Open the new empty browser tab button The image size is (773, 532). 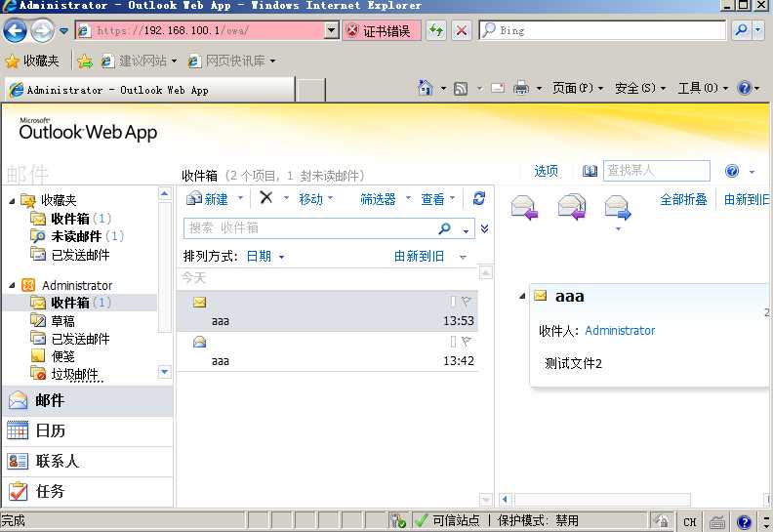(x=310, y=90)
